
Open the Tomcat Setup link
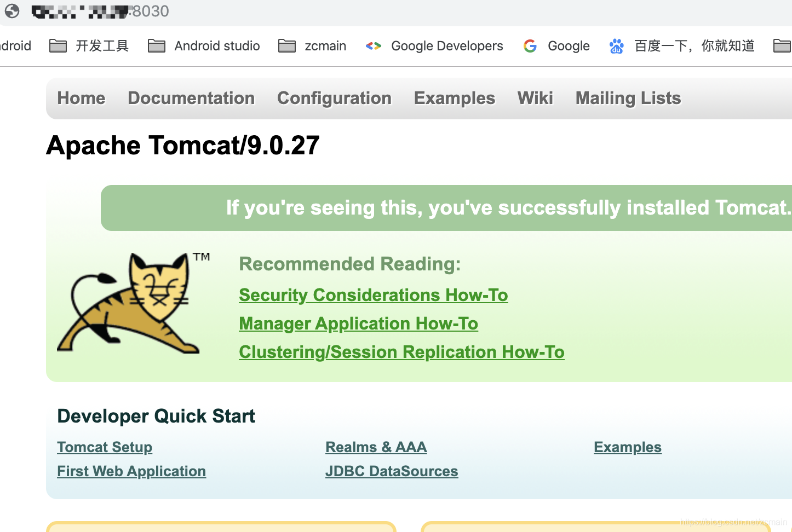pyautogui.click(x=105, y=447)
